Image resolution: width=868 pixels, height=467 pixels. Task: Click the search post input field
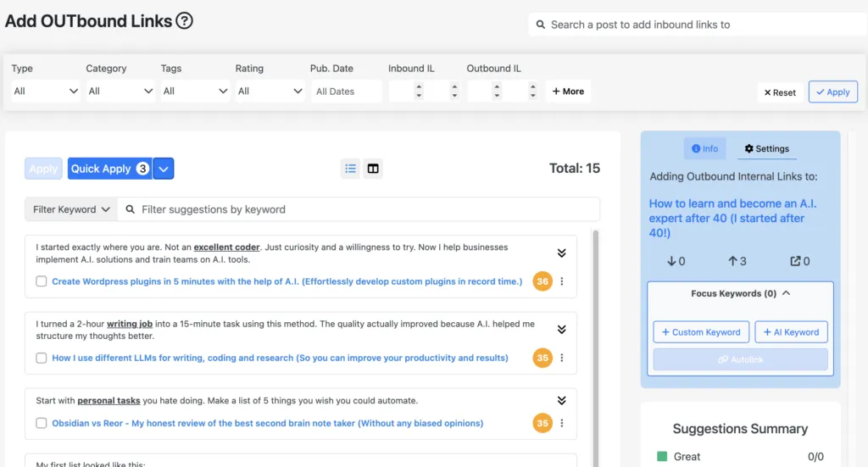[x=704, y=25]
